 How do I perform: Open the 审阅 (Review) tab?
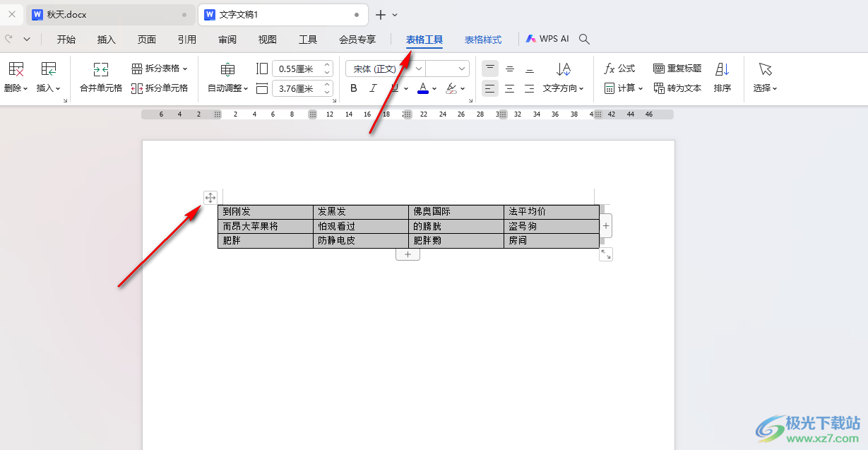pyautogui.click(x=227, y=40)
